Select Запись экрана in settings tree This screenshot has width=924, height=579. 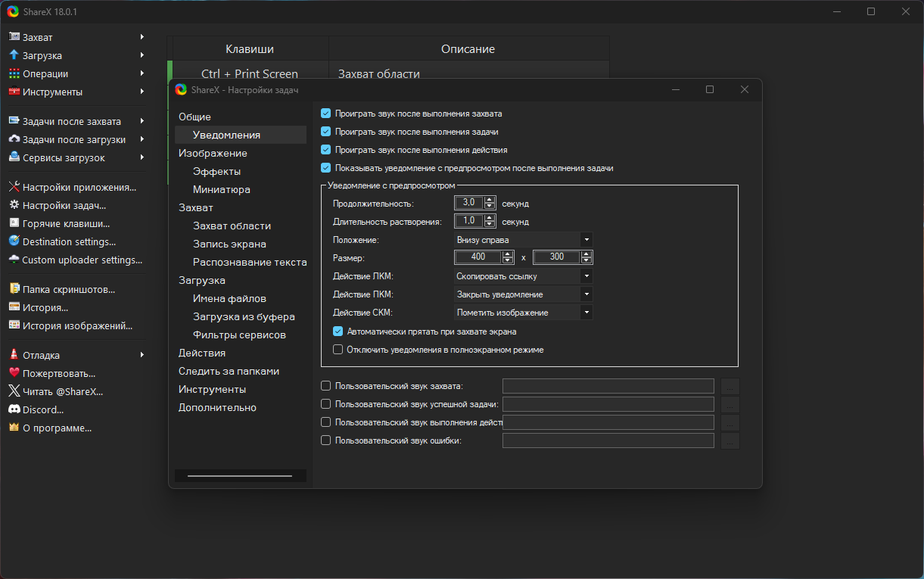pyautogui.click(x=229, y=244)
